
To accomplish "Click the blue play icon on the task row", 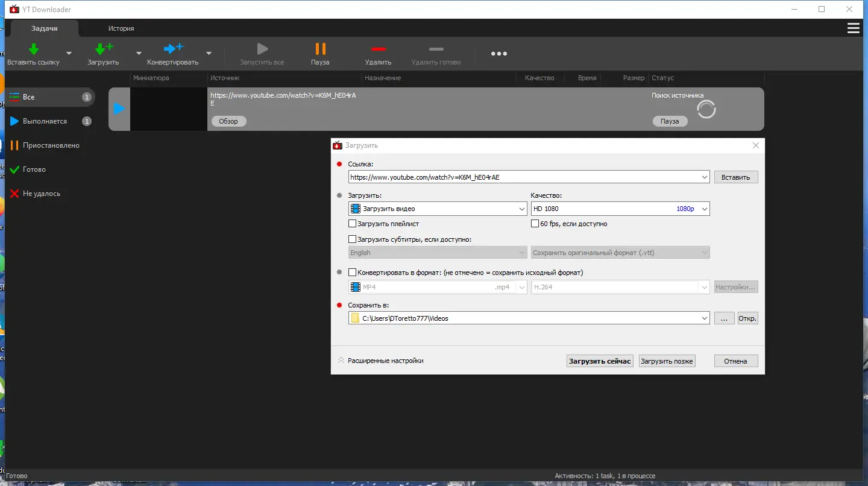I will click(119, 109).
